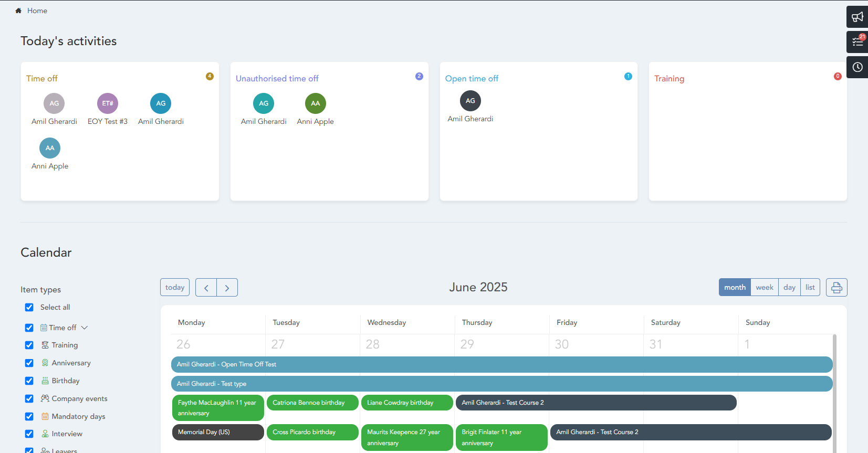Uncheck the Select all checkbox
The height and width of the screenshot is (453, 868).
click(29, 308)
